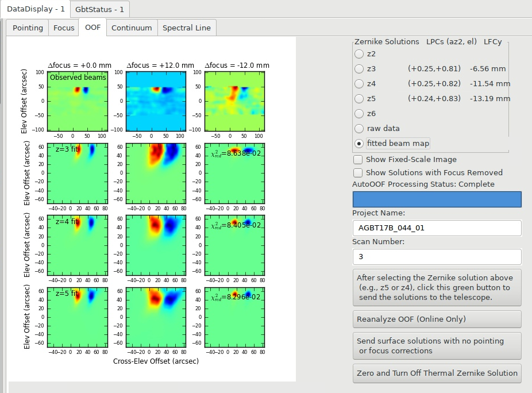Choose the z4 Zernike solution
Screen dimensions: 532x393
tap(359, 84)
